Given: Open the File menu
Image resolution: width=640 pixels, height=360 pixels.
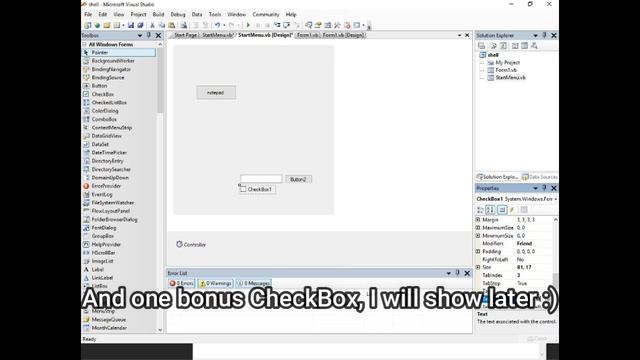Looking at the screenshot, I should (x=88, y=14).
